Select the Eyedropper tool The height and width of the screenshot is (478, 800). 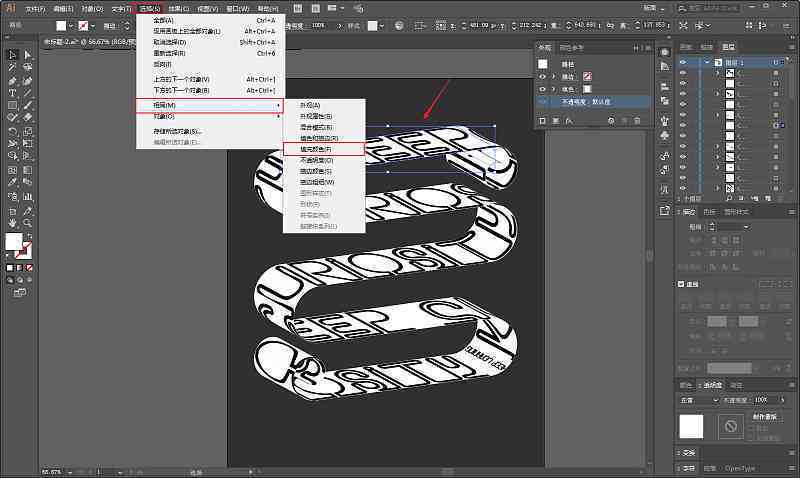tap(13, 183)
